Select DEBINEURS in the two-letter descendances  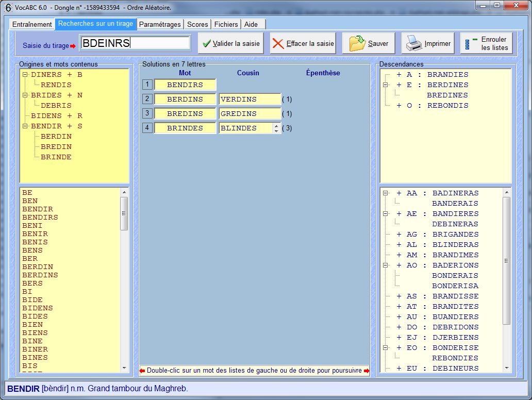tap(455, 369)
